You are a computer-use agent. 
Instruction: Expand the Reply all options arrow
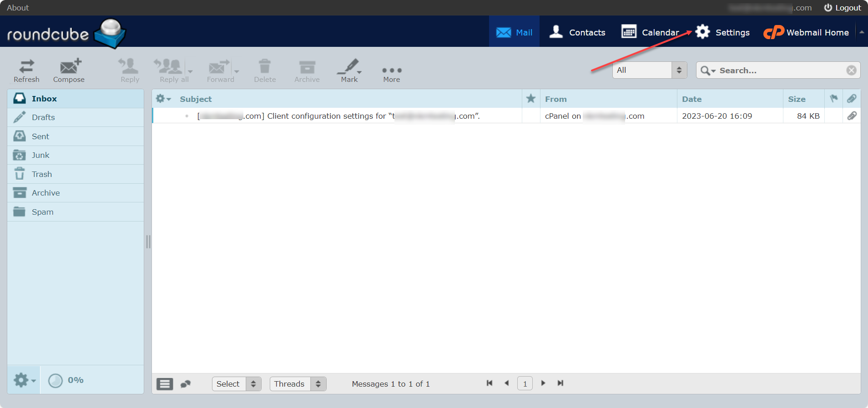(190, 71)
